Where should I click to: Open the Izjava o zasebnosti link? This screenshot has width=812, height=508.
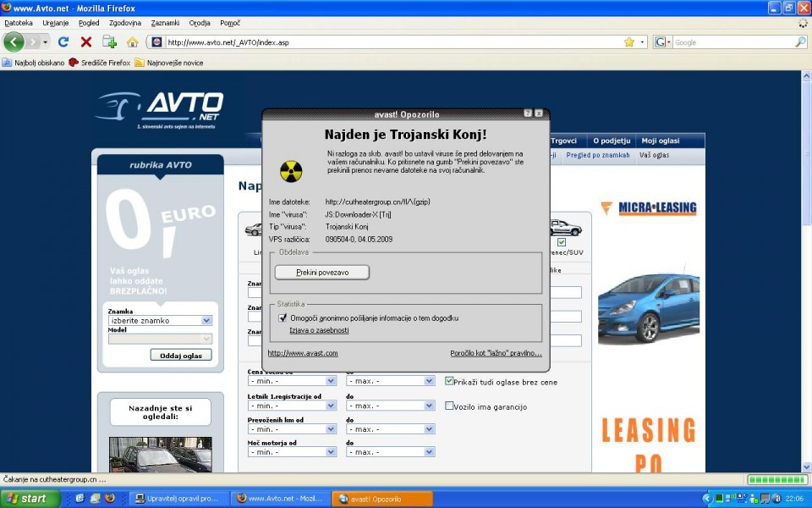pyautogui.click(x=319, y=330)
